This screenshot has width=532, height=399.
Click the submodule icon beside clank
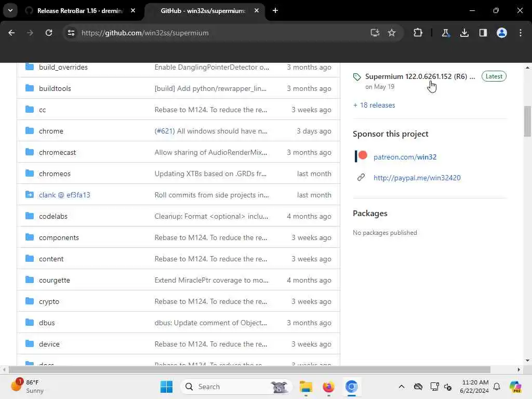30,195
